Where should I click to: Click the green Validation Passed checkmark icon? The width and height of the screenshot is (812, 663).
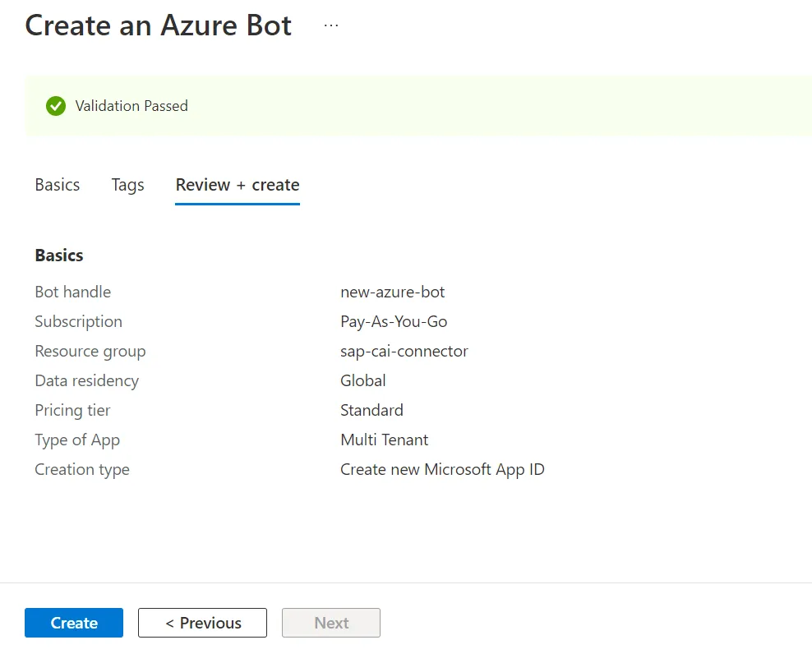click(56, 106)
